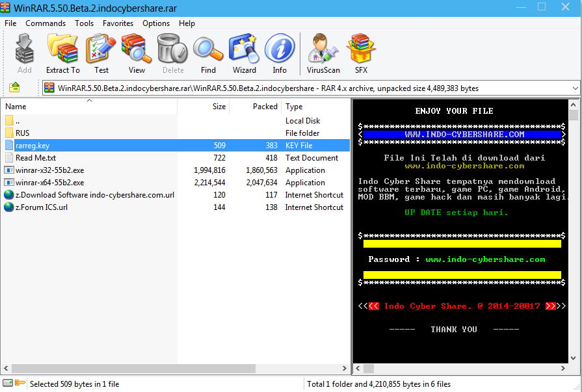Click the RUS folder icon

(x=9, y=133)
